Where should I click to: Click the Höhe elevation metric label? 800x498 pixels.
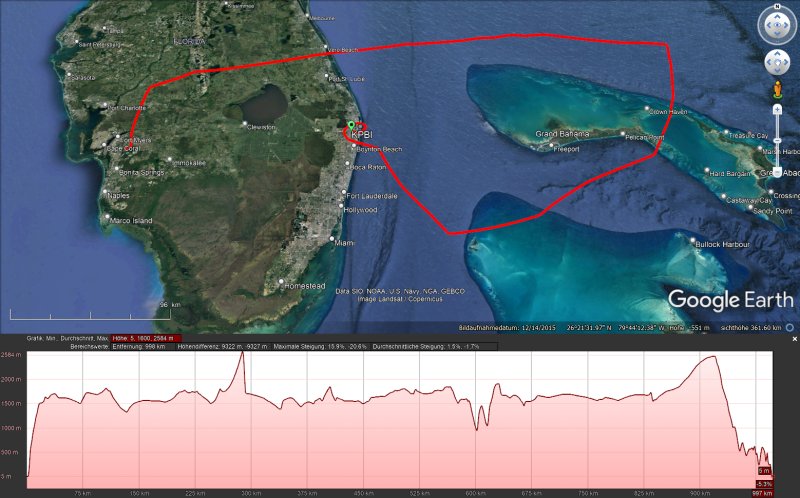pyautogui.click(x=142, y=339)
